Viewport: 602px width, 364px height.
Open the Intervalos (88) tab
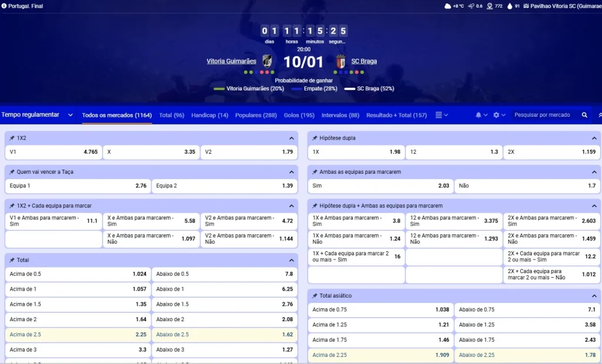340,115
